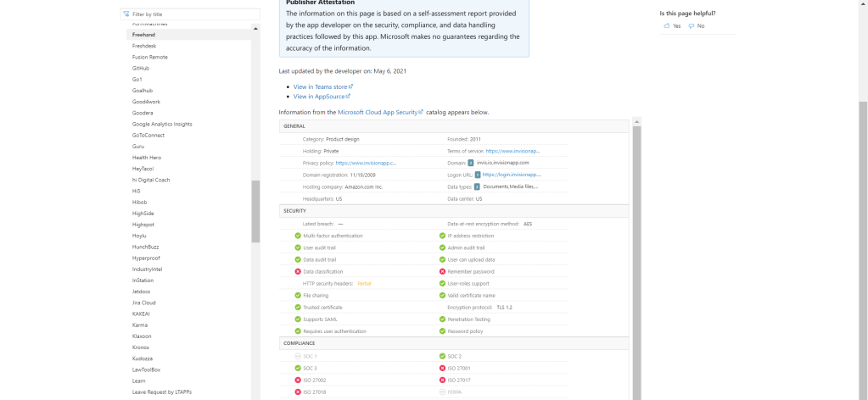This screenshot has height=400, width=868.
Task: Click the green check beside Multi-factor authentication
Action: tap(298, 236)
